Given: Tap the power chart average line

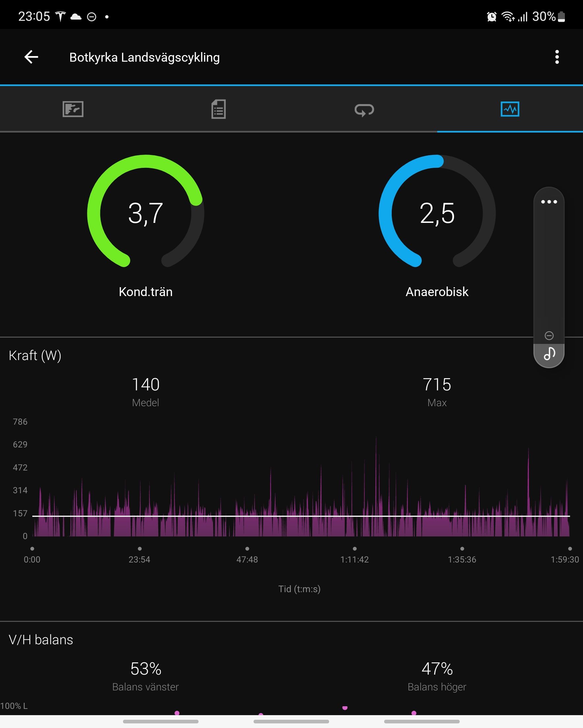Looking at the screenshot, I should point(301,516).
